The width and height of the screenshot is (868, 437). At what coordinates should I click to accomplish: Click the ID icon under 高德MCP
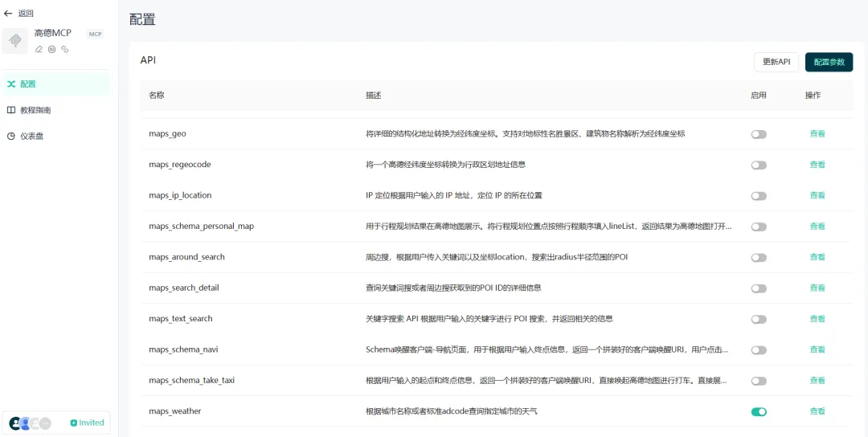click(51, 49)
